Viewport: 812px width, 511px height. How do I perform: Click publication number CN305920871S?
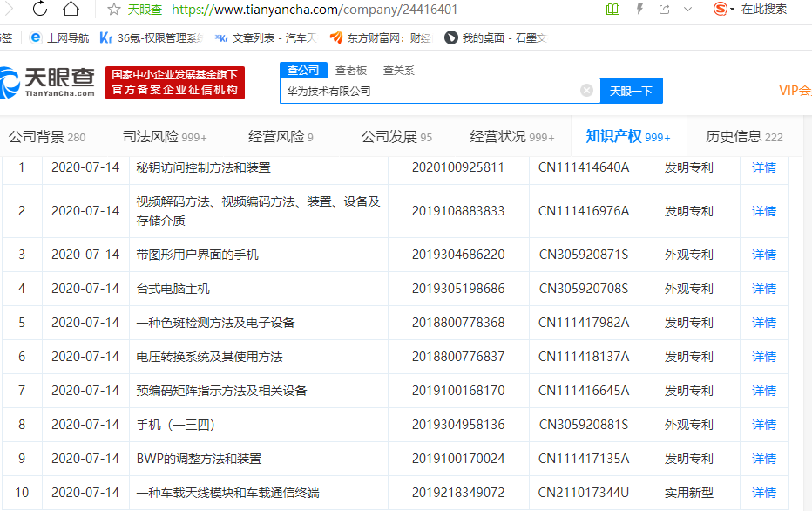tap(584, 255)
